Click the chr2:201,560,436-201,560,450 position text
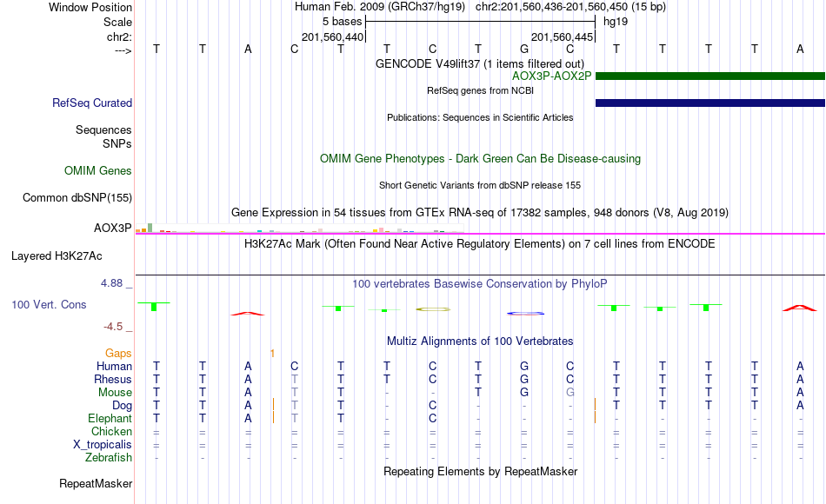 click(570, 7)
